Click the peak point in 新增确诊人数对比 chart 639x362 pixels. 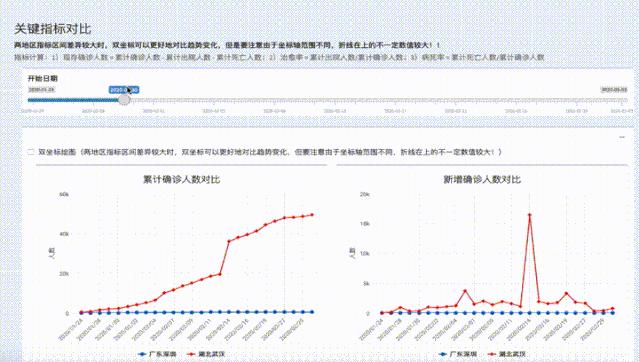(529, 214)
